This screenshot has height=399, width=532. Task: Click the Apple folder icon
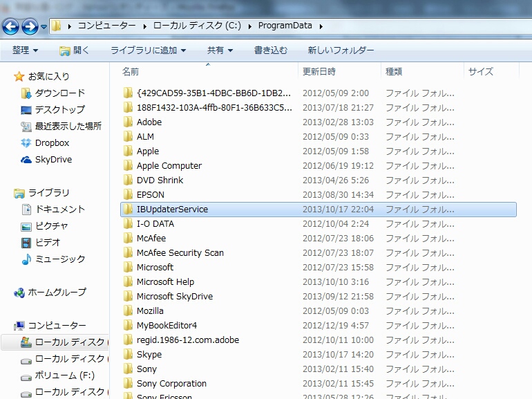click(x=128, y=151)
